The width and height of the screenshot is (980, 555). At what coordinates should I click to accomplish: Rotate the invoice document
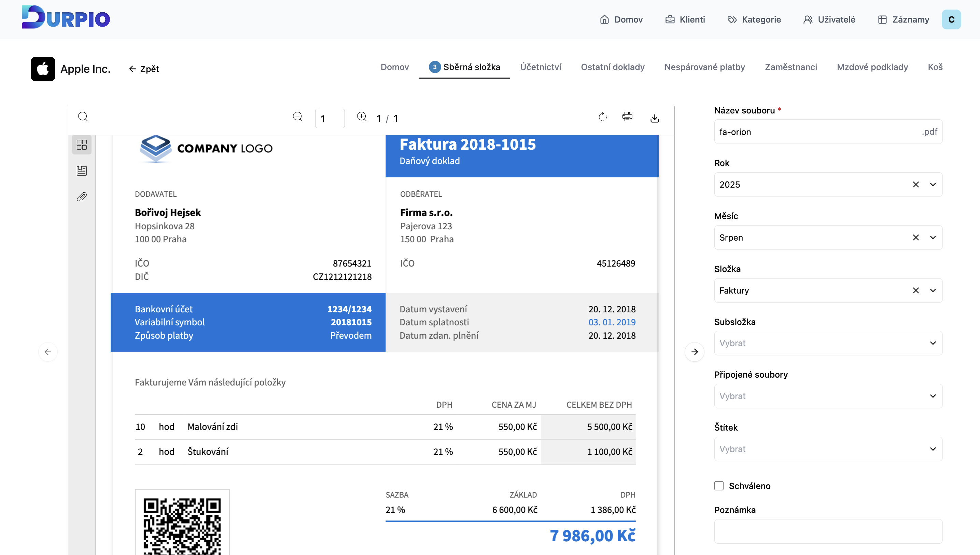pyautogui.click(x=603, y=117)
